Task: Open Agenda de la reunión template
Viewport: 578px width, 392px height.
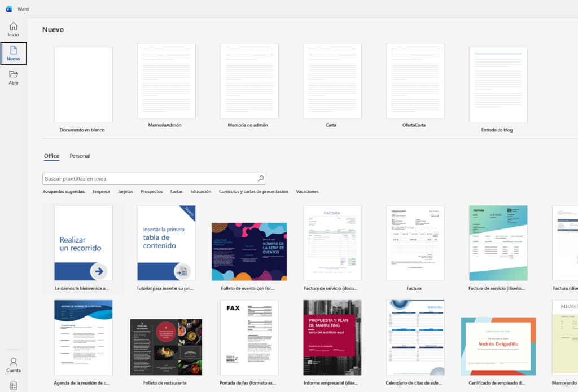Action: 84,337
